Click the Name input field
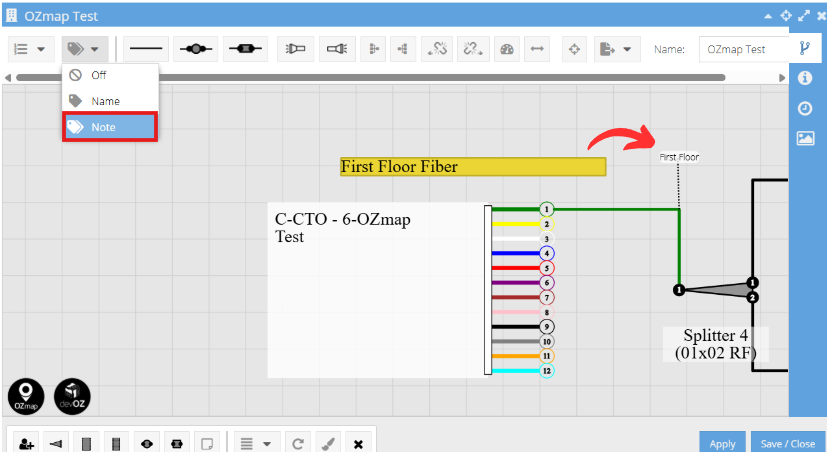Viewport: 827px width, 452px height. (744, 49)
